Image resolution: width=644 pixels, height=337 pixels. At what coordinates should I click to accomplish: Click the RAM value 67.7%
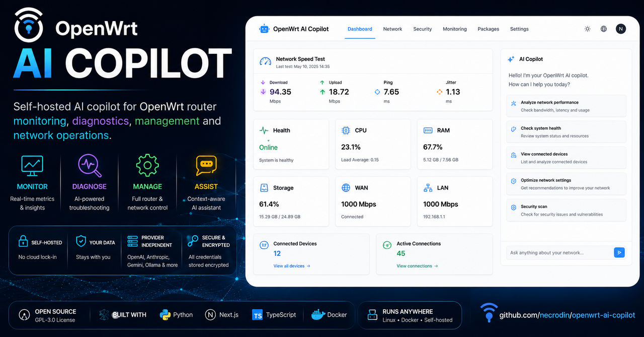(x=433, y=147)
